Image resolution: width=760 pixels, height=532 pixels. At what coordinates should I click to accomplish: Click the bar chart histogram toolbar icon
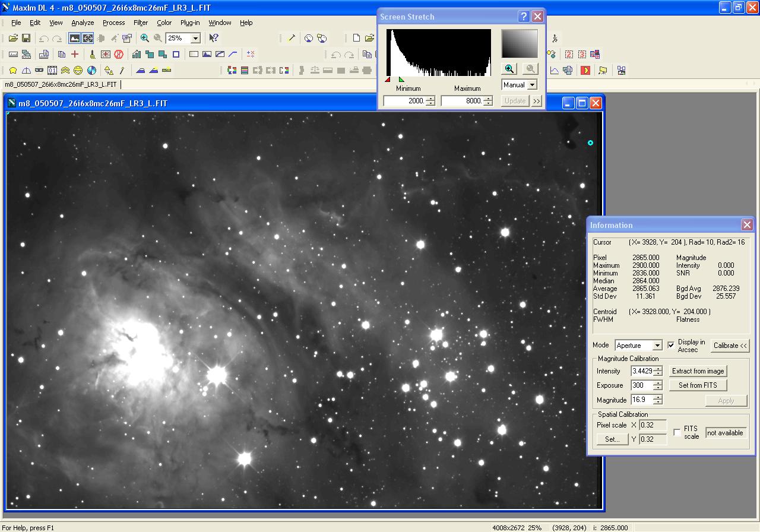coord(137,54)
